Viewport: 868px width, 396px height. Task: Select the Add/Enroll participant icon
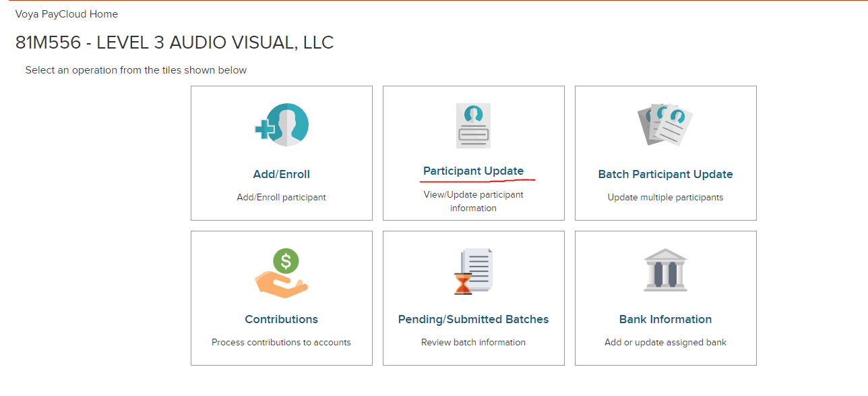point(281,124)
